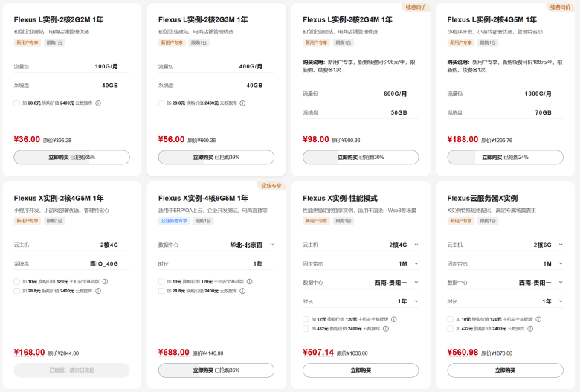Open info icon for 10元 host security in Flexus X 2核4G5M card
This screenshot has height=392, width=580.
[105, 282]
